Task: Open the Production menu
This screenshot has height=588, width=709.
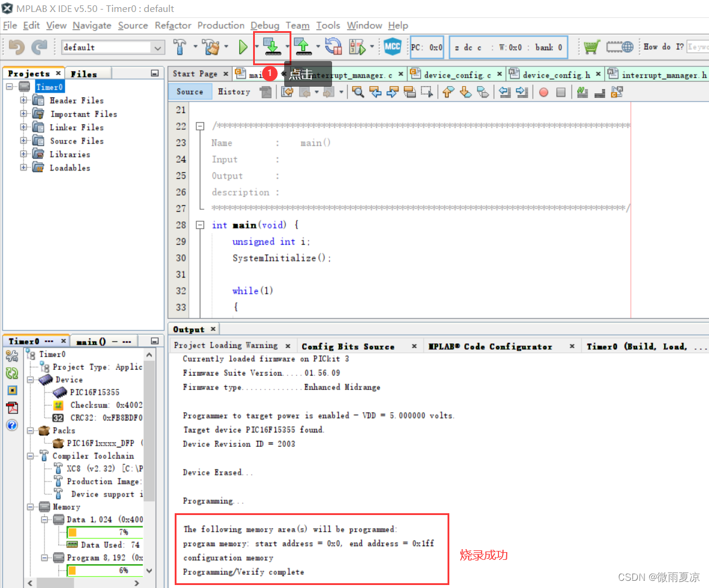Action: (221, 25)
